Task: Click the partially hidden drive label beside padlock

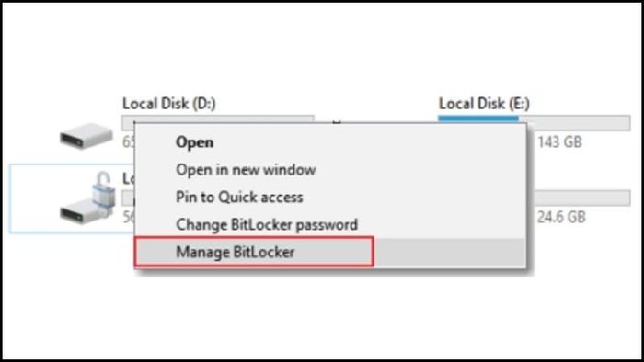Action: pyautogui.click(x=128, y=178)
